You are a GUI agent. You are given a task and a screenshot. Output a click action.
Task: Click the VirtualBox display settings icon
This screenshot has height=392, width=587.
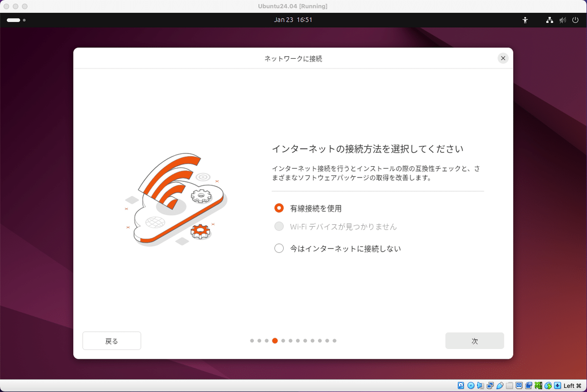519,386
